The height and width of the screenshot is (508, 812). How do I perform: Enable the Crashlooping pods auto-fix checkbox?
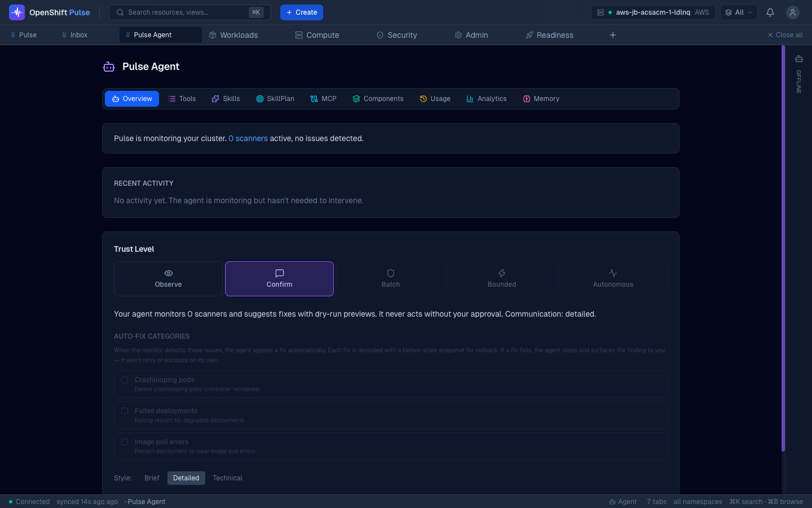click(125, 380)
